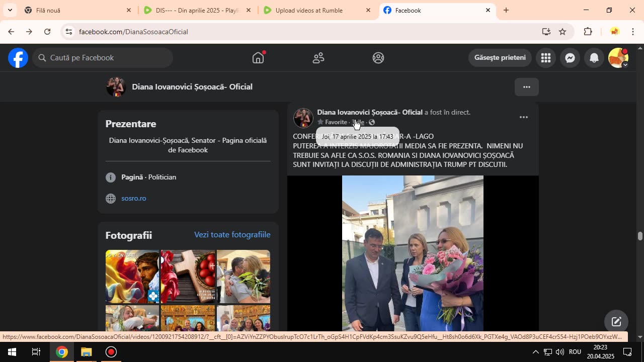The image size is (644, 362).
Task: Click the post timestamp link
Action: (358, 122)
